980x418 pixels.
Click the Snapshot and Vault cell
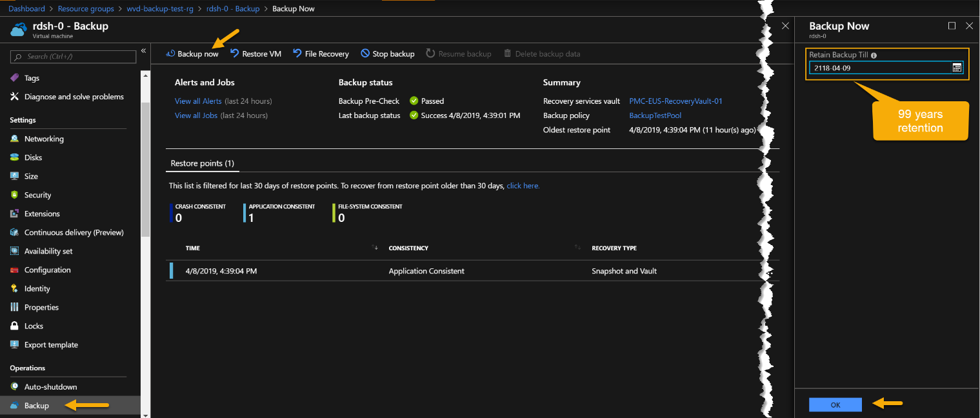(x=624, y=272)
